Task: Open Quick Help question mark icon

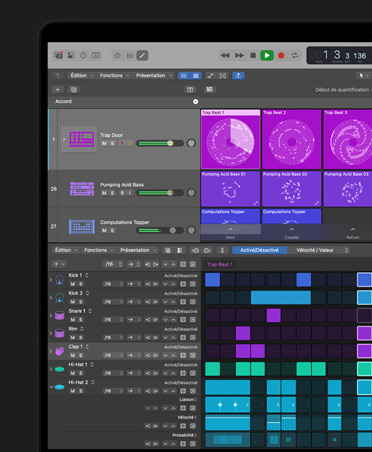Action: click(83, 55)
